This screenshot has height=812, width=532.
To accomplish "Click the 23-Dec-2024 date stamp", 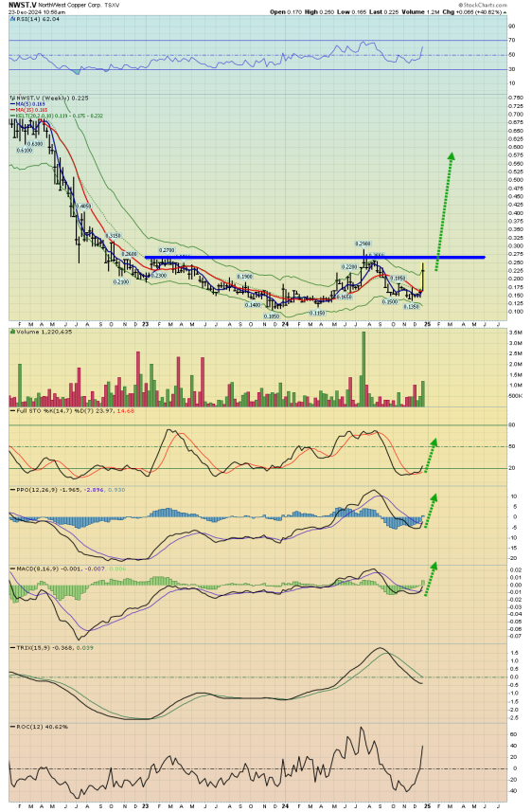I will tap(23, 11).
